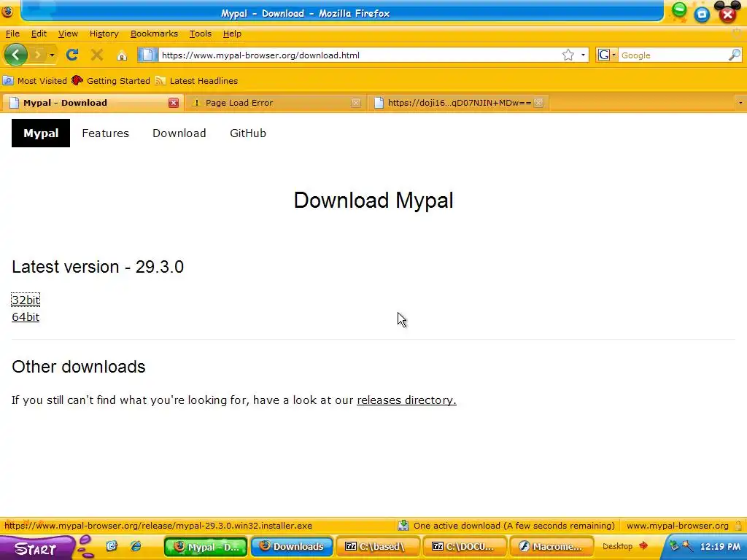The width and height of the screenshot is (747, 560).
Task: Launch Internet Explorer from quick launch
Action: pyautogui.click(x=136, y=546)
